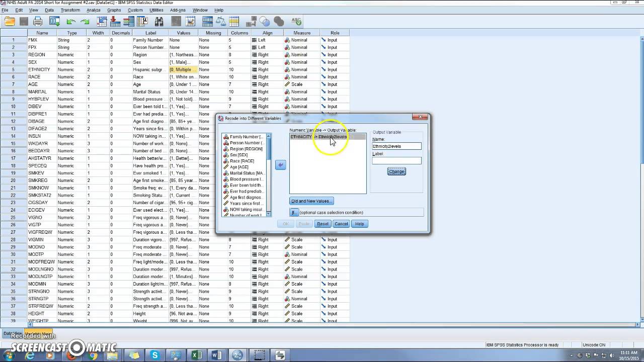Click the Save file toolbar icon
Screen dimensions: 644x362
pyautogui.click(x=24, y=22)
